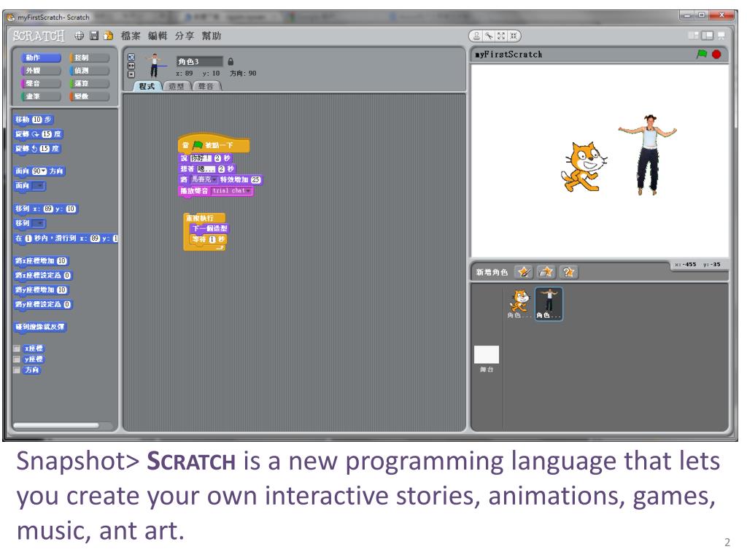Switch to the 造型 costumes tab

[x=177, y=86]
